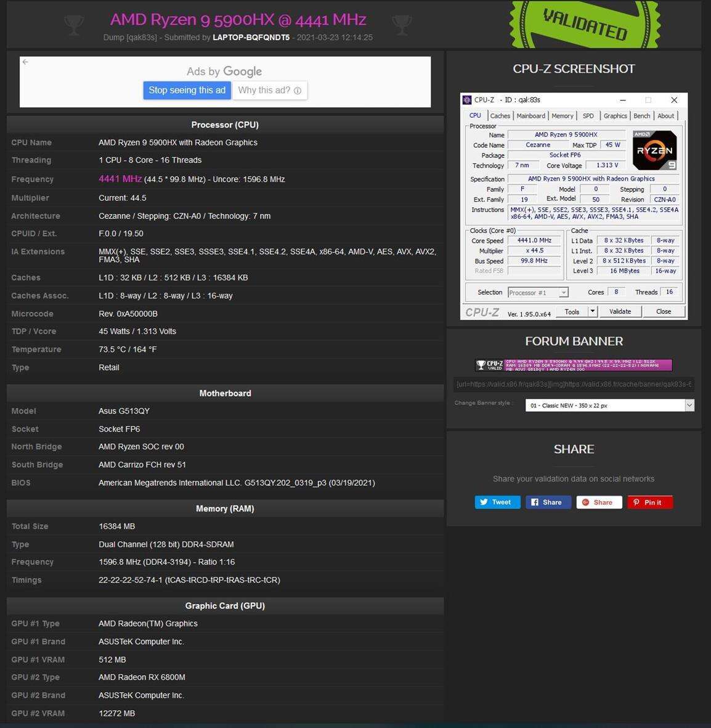Click the Twitter bird icon on the Tweet button
Screen dimensions: 711x728
pyautogui.click(x=485, y=502)
